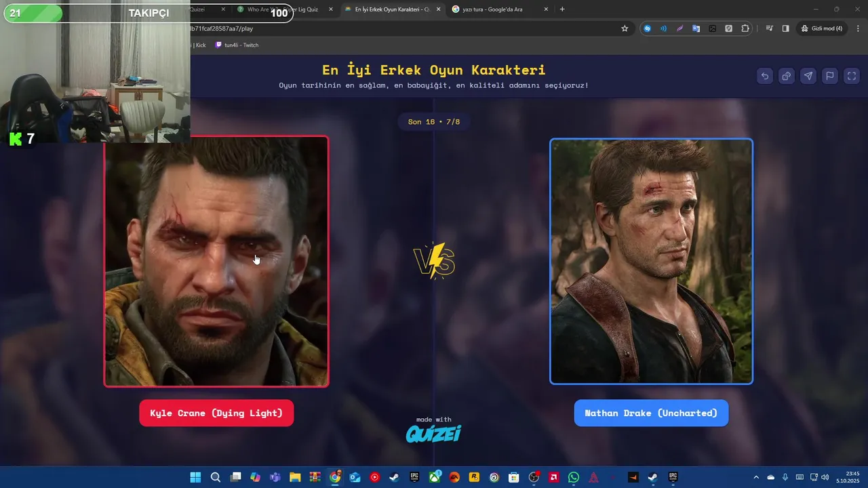Click the dice random pick icon

click(x=787, y=76)
